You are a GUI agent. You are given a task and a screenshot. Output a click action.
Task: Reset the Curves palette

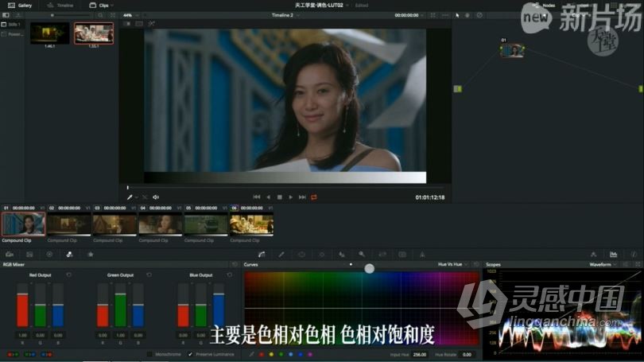tap(476, 265)
